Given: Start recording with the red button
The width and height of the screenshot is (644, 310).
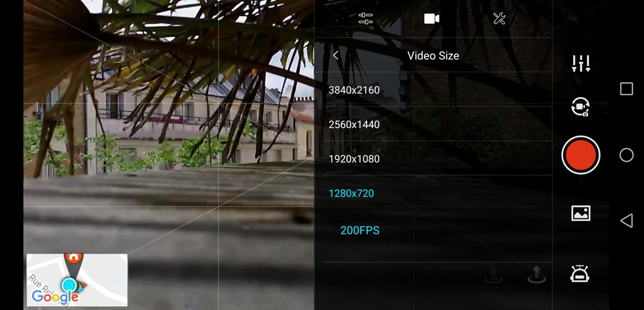Looking at the screenshot, I should coord(581,155).
